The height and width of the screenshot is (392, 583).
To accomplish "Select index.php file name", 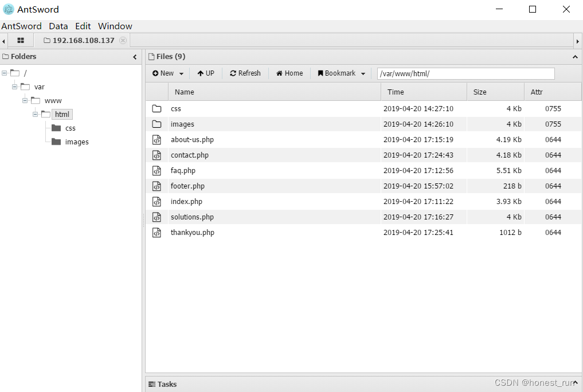I will (187, 201).
